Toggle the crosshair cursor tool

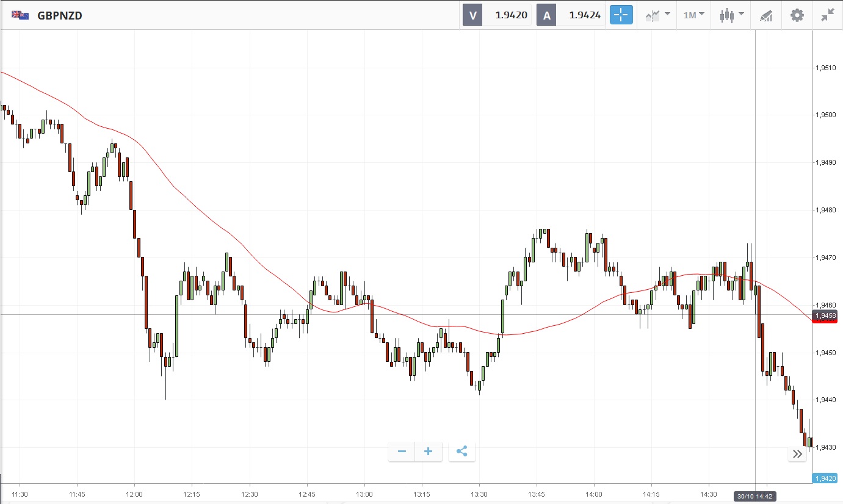[621, 15]
